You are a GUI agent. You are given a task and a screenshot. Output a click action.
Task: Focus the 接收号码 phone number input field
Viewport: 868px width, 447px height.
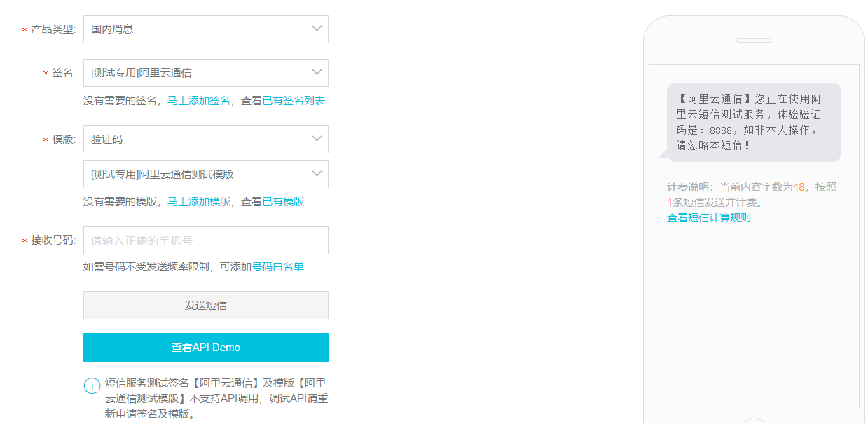205,240
